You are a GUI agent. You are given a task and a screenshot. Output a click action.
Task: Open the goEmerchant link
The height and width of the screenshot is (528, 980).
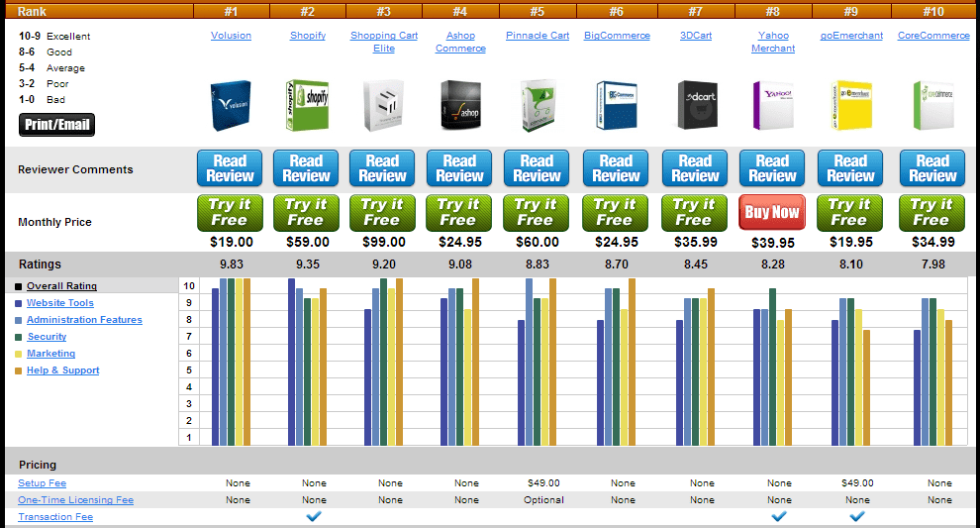(851, 36)
